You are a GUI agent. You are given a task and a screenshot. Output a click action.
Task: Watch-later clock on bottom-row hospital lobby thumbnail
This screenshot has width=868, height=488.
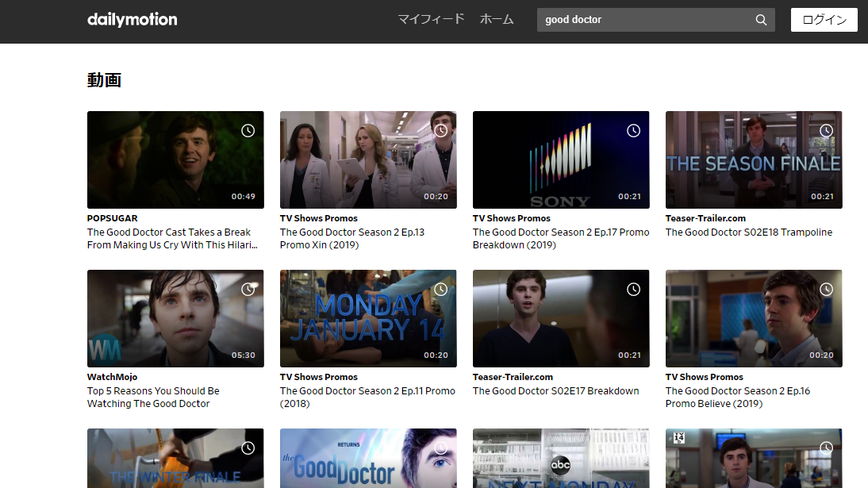(x=826, y=448)
